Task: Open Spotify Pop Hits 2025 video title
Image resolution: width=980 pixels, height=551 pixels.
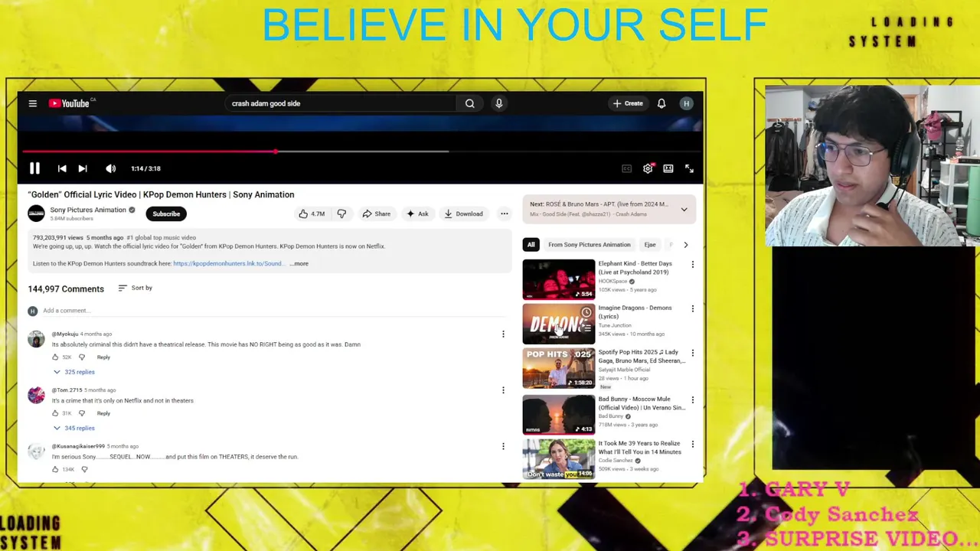Action: click(642, 357)
